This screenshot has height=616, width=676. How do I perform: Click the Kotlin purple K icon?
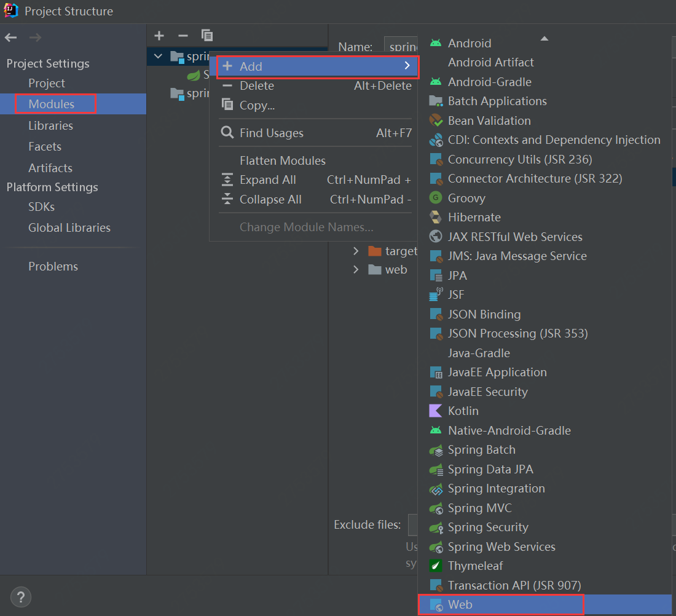pyautogui.click(x=436, y=411)
